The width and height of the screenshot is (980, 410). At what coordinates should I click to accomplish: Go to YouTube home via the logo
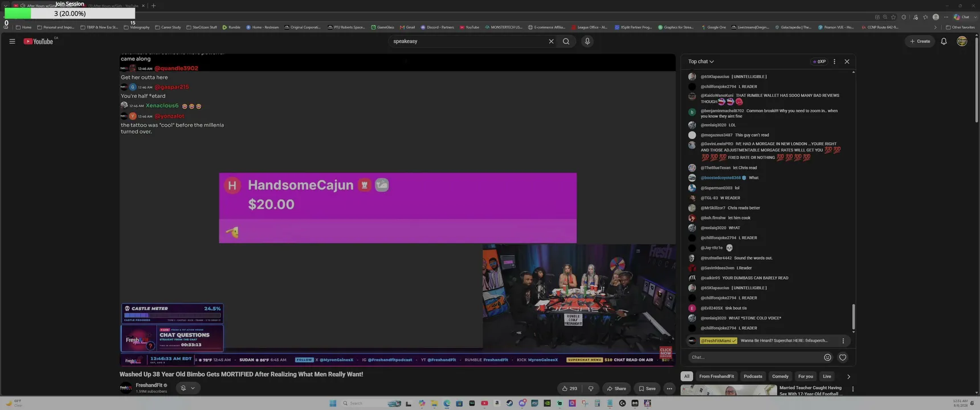point(38,41)
